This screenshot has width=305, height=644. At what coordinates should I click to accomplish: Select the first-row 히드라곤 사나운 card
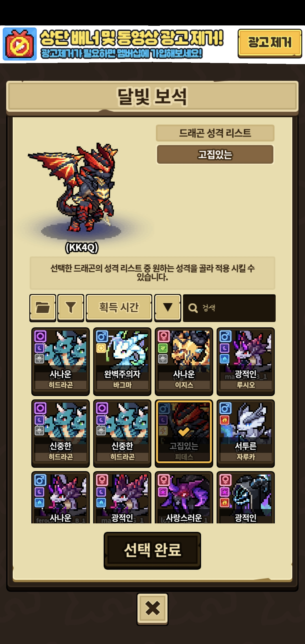coord(60,362)
